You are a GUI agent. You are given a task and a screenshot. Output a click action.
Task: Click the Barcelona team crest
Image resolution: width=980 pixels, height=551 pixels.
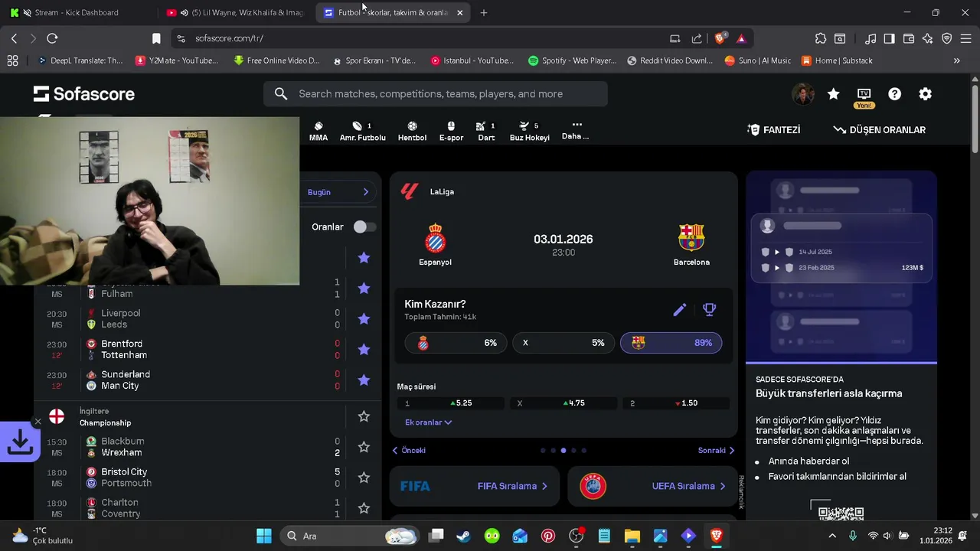[691, 238]
